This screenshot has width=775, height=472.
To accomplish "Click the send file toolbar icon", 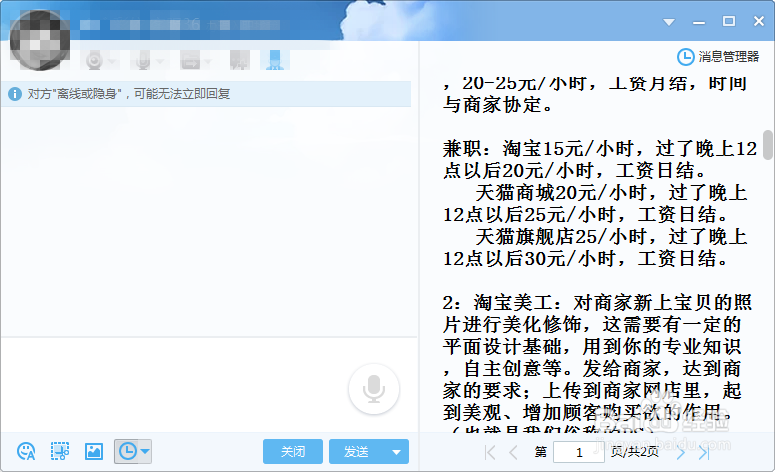I will [x=190, y=61].
